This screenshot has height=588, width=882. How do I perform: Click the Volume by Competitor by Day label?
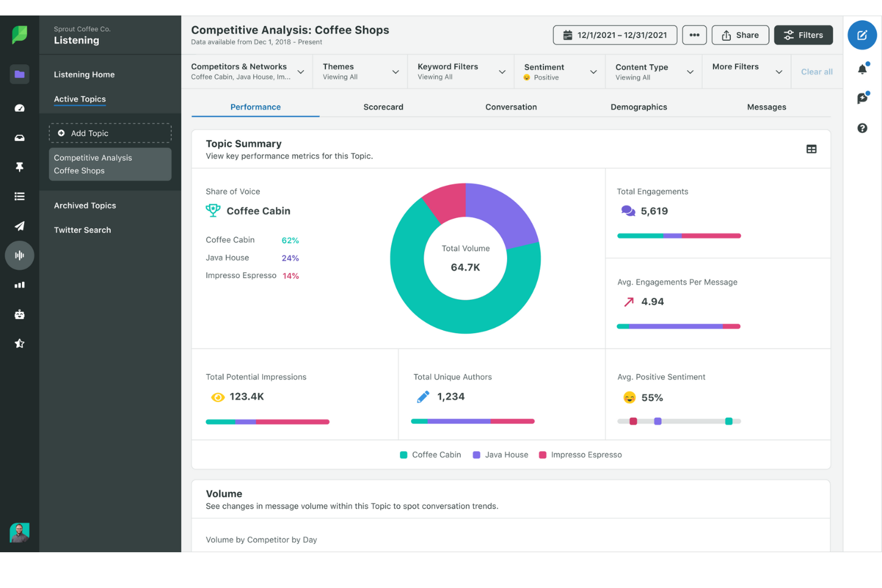261,540
